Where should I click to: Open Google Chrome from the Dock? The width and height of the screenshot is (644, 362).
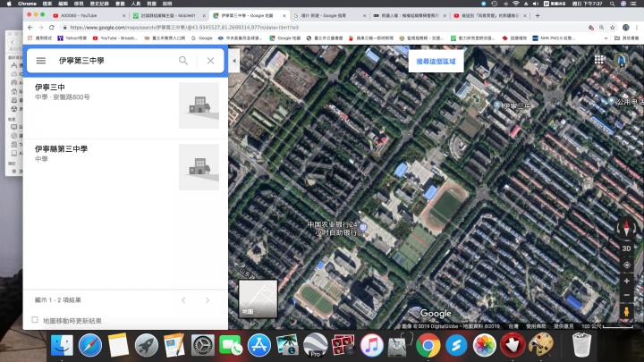428,345
